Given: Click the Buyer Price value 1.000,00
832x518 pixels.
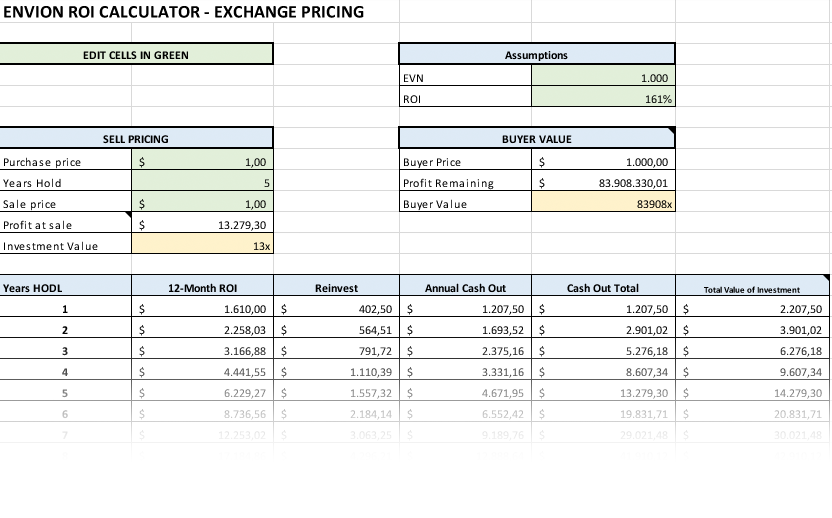Looking at the screenshot, I should point(604,162).
